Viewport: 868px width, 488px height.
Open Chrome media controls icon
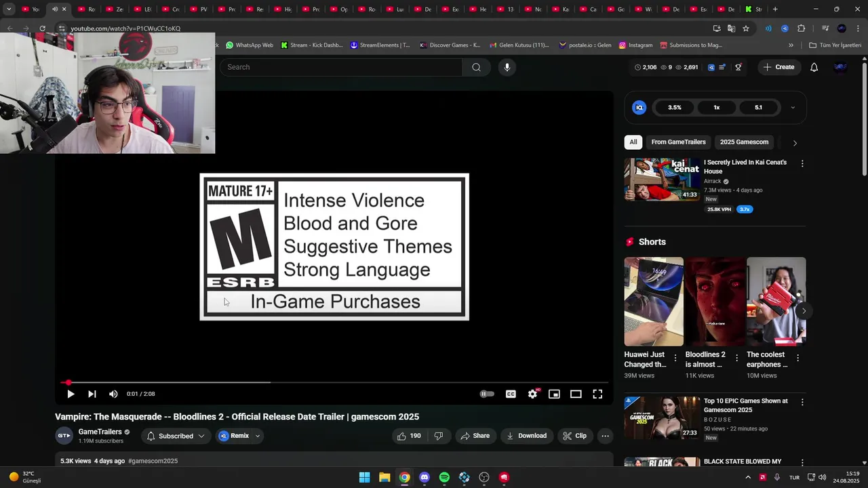(825, 28)
